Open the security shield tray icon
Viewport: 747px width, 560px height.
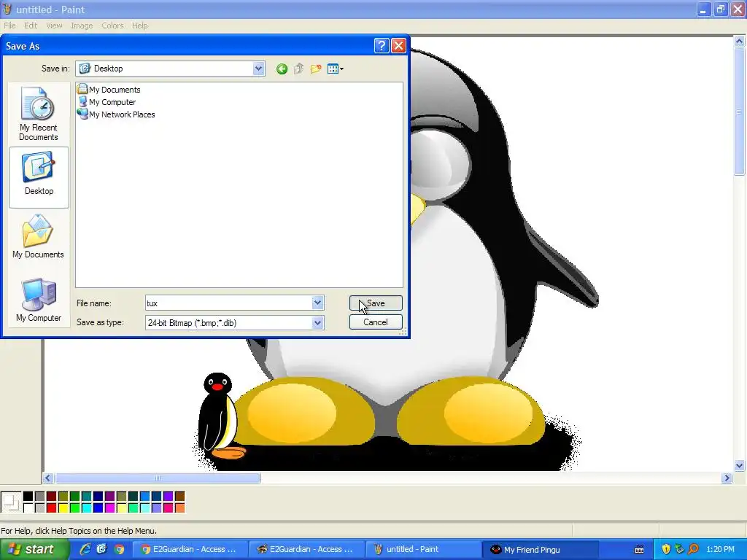666,549
